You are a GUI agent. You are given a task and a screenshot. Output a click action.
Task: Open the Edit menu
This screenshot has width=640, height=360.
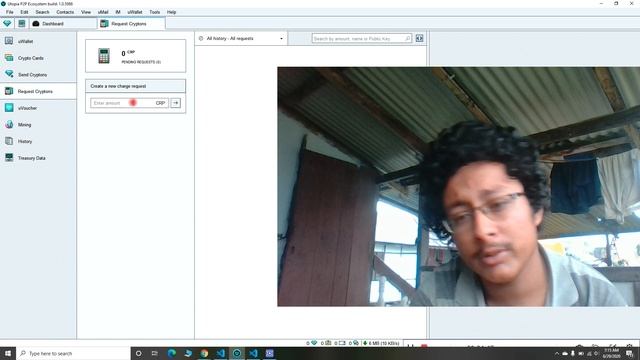tap(24, 12)
